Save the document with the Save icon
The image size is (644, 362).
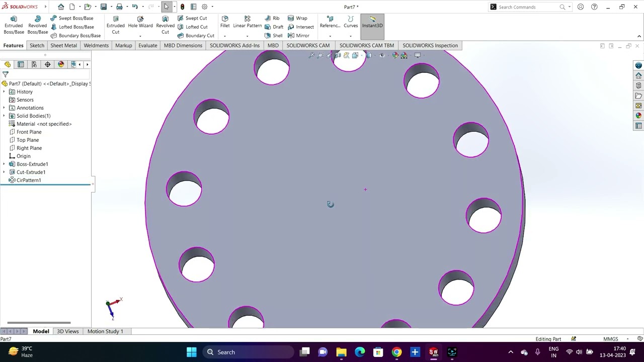pyautogui.click(x=104, y=7)
